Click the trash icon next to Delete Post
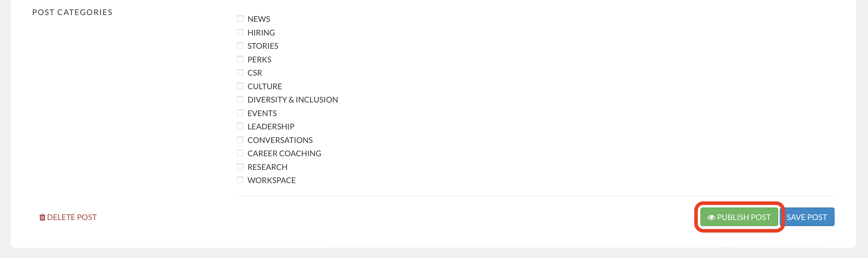Screen dimensions: 868x258 (42, 217)
